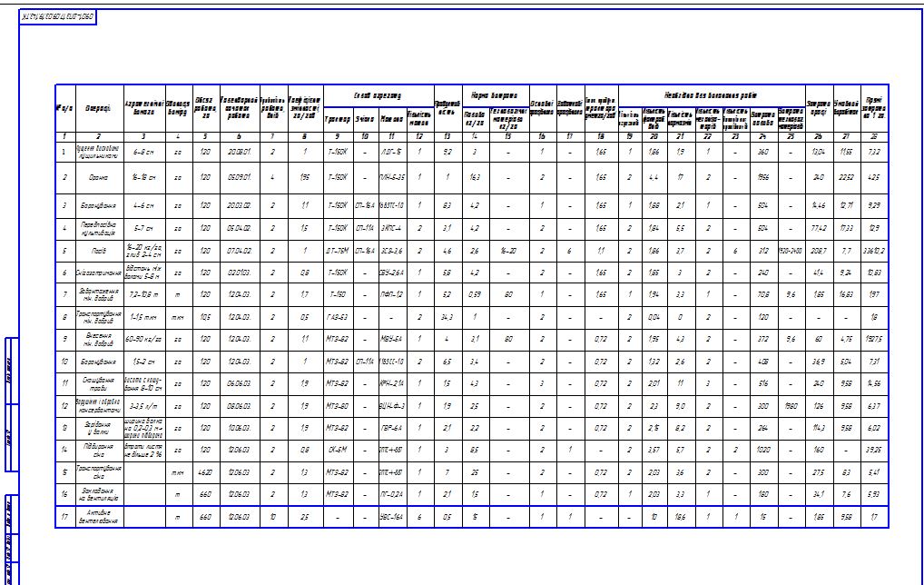
Task: Click the 'ПФП-1,2' machine cell
Action: 391,295
